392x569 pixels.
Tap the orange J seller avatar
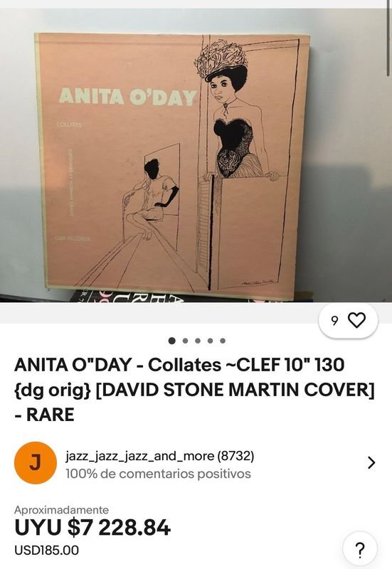(x=35, y=463)
